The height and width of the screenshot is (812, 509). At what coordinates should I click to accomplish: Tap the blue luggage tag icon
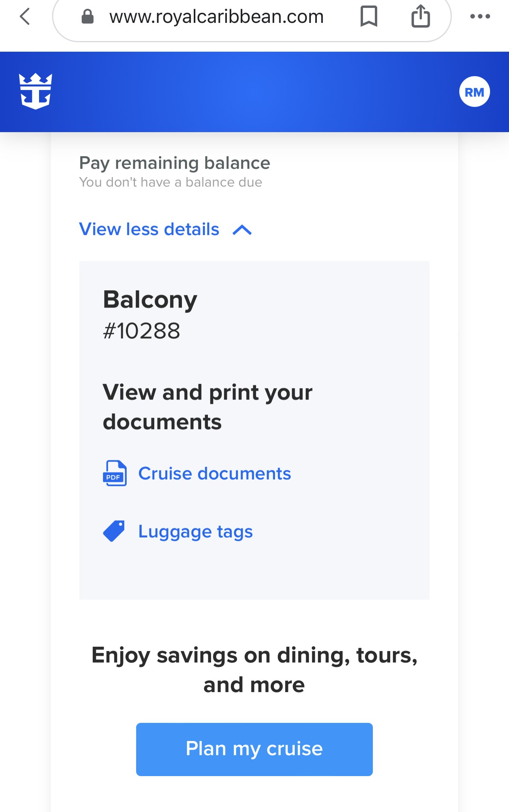(x=114, y=531)
